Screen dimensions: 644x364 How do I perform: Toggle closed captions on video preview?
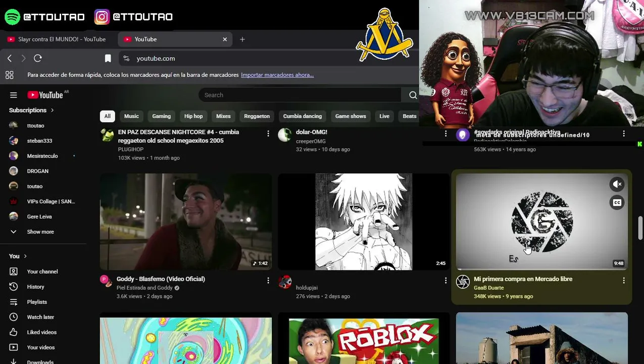[617, 203]
